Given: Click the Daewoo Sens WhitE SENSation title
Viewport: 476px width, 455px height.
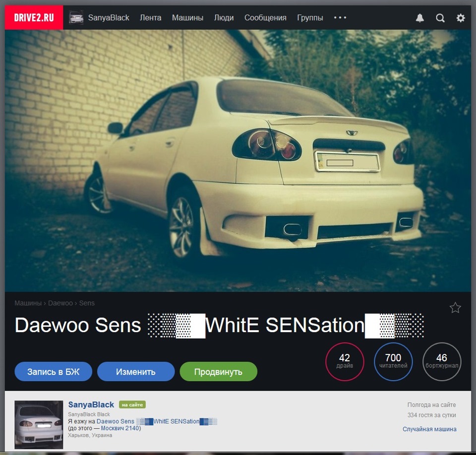Looking at the screenshot, I should [x=219, y=325].
